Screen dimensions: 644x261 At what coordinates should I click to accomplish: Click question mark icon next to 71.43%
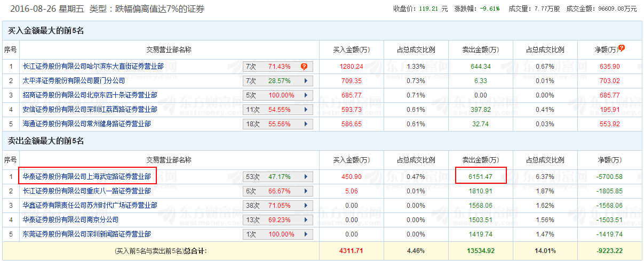pos(304,67)
